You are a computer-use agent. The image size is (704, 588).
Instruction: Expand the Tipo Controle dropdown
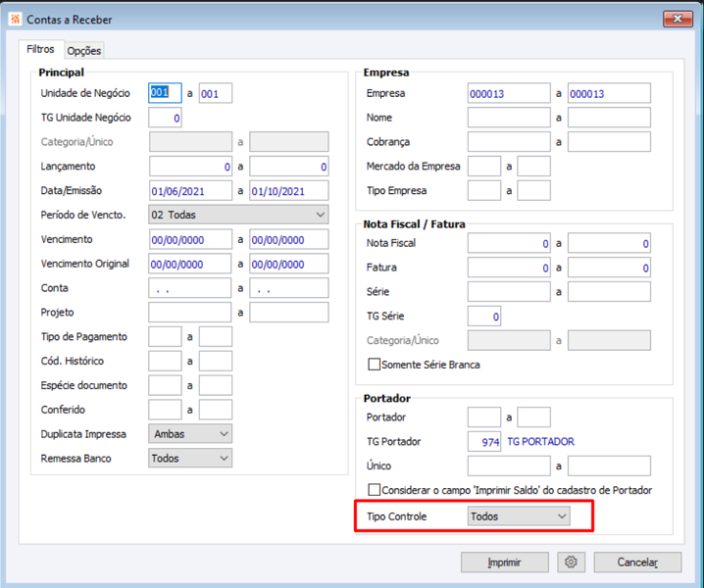[519, 516]
